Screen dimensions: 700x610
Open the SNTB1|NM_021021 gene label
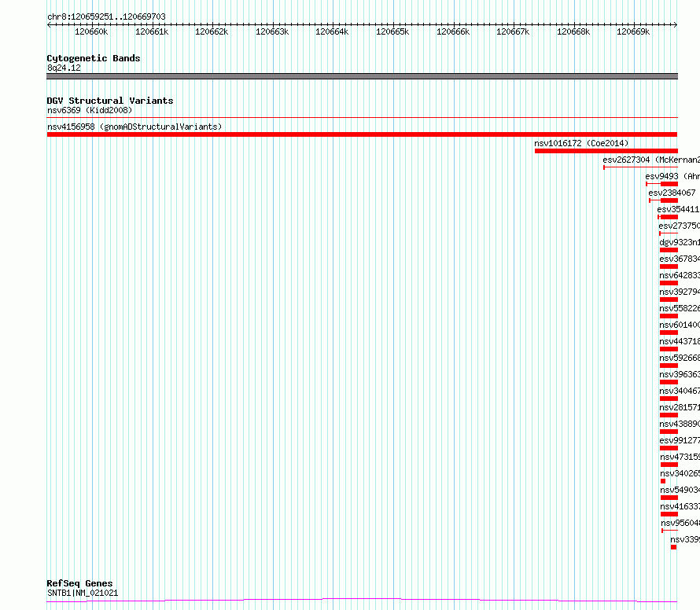83,593
